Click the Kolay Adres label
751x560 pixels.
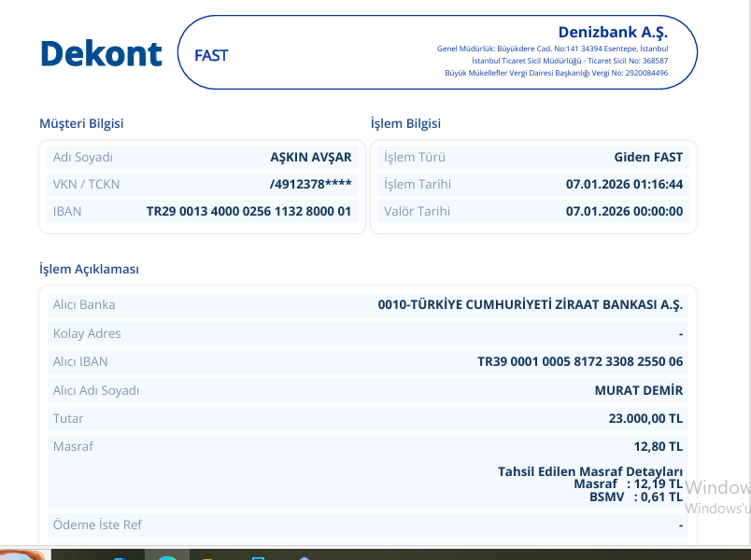(87, 333)
